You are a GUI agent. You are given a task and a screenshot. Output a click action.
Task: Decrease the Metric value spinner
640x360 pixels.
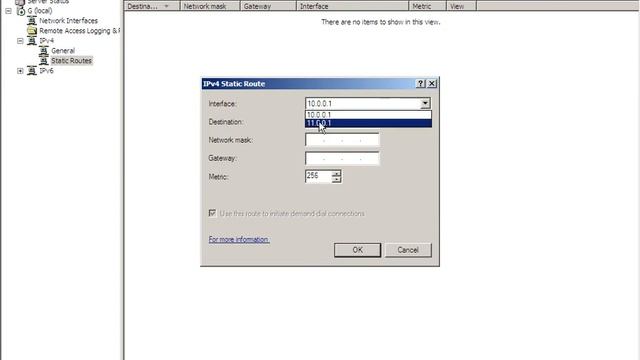click(336, 180)
